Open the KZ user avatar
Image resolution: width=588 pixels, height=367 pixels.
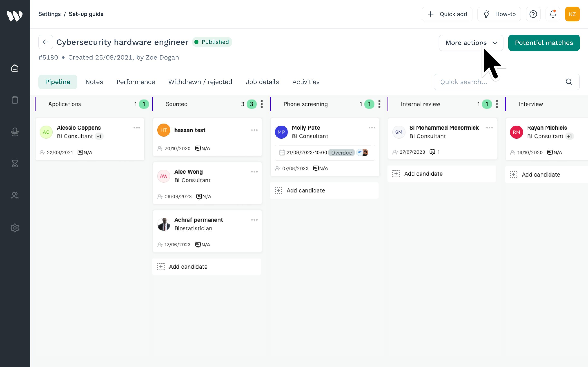[572, 14]
